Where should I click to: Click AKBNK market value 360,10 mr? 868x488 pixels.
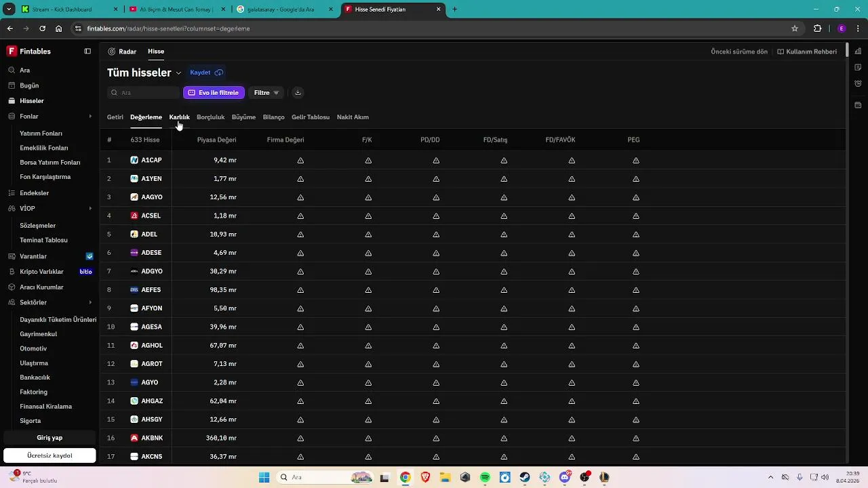click(221, 438)
